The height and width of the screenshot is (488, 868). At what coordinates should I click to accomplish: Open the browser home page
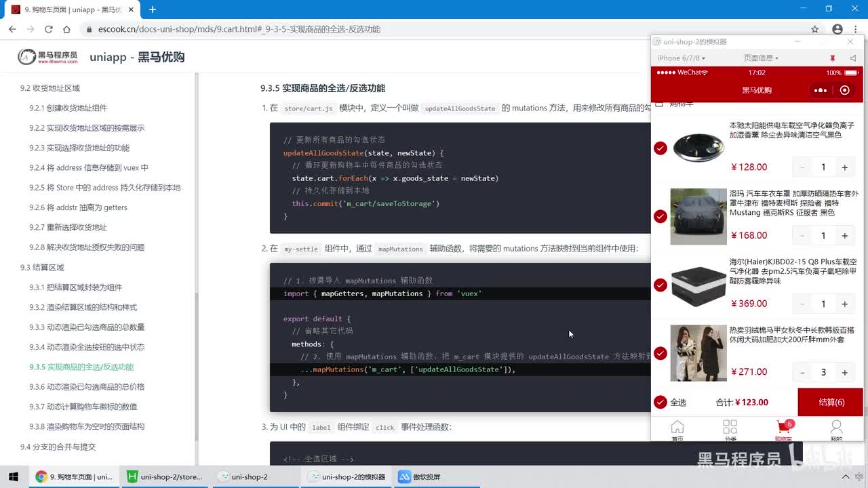point(66,29)
